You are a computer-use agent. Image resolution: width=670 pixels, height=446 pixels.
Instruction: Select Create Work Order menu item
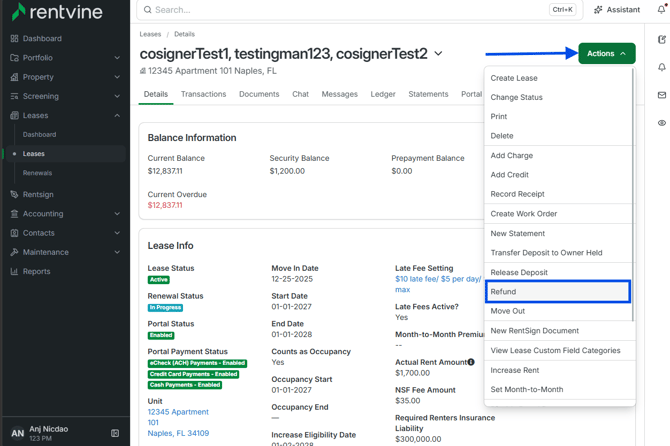558,214
